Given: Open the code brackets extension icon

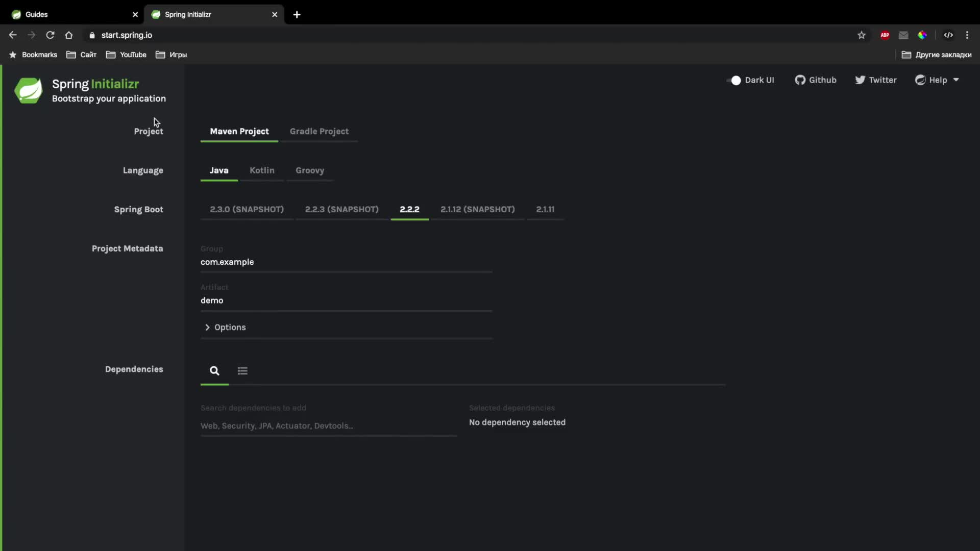Looking at the screenshot, I should pos(948,35).
